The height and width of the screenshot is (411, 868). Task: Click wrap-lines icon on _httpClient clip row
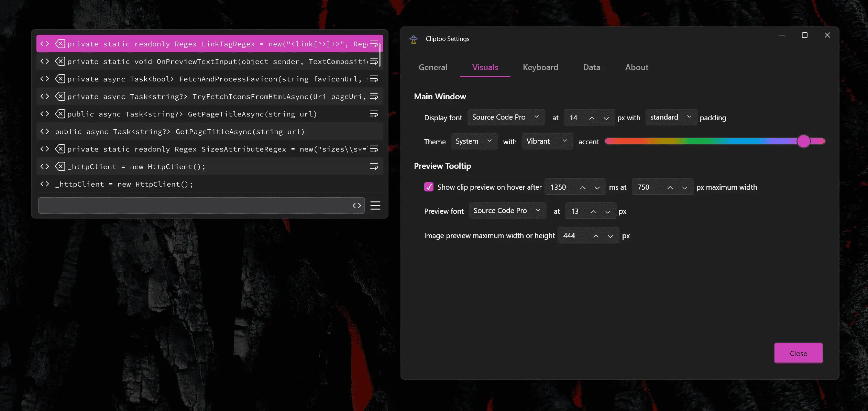click(x=374, y=166)
